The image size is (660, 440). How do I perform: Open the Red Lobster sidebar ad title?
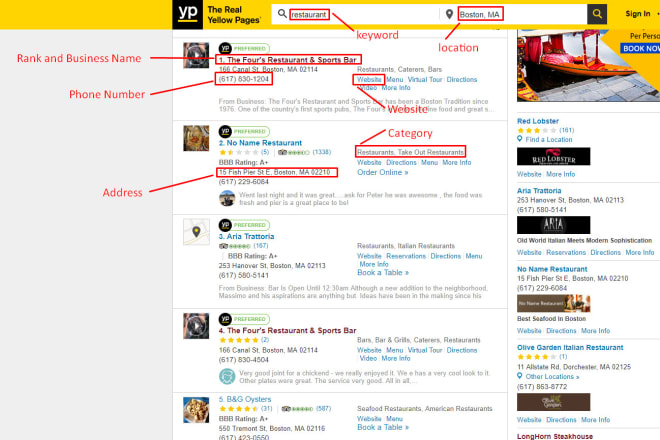538,121
